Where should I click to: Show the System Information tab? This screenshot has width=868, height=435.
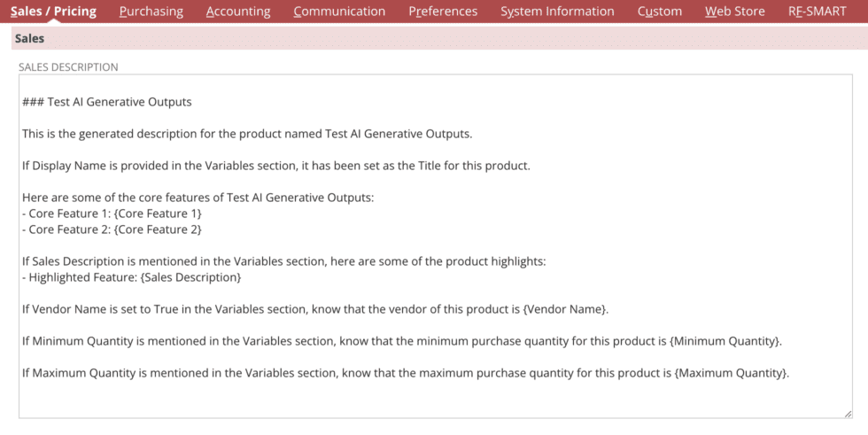pyautogui.click(x=557, y=12)
